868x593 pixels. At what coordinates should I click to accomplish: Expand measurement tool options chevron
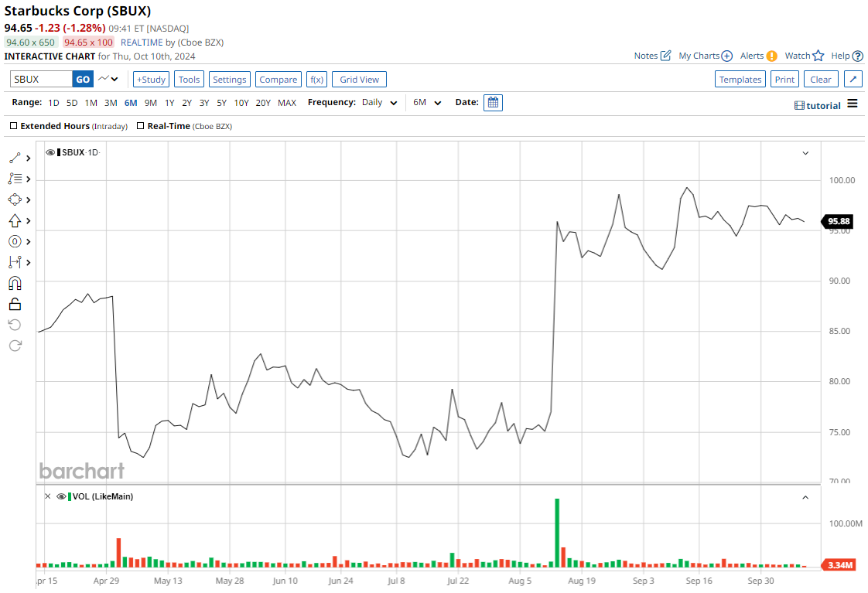[x=28, y=262]
